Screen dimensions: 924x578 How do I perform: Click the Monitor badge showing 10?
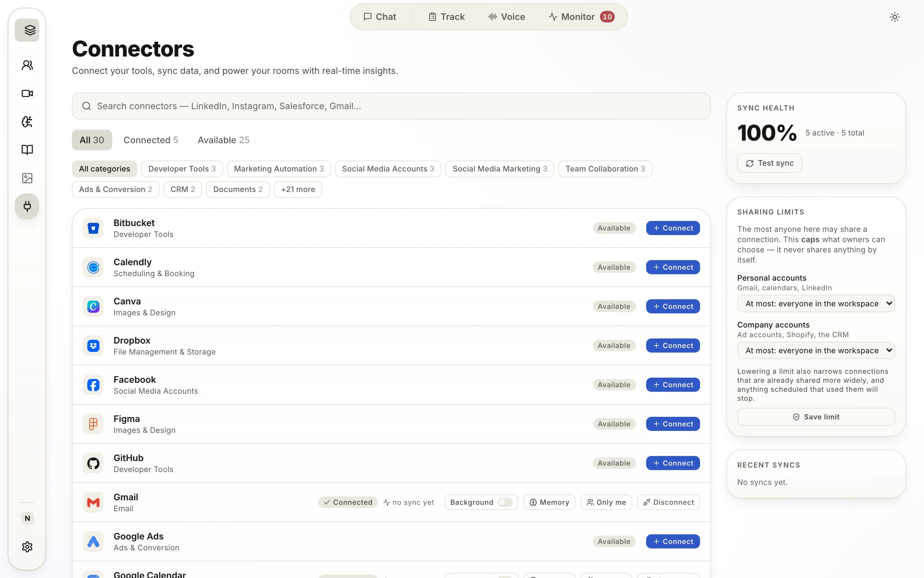coord(607,17)
